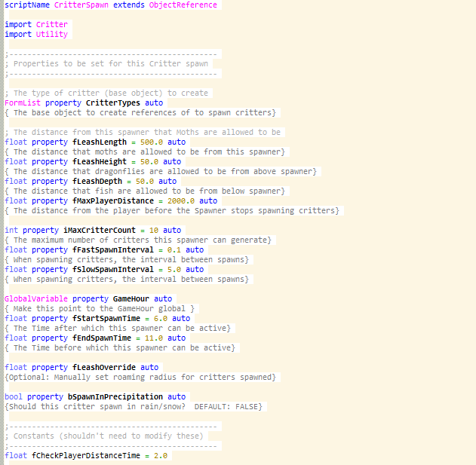Select the 'fCheckPlayerDistanceTime' variable name
Screen dimensions: 476x465
coord(86,456)
